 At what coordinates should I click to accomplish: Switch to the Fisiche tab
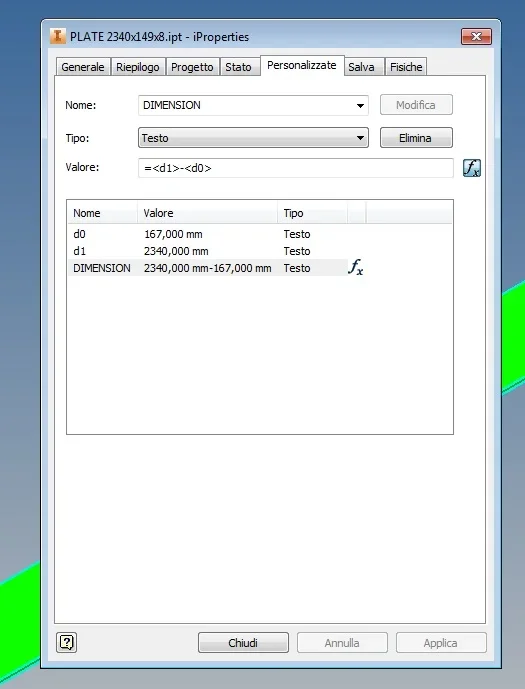406,67
